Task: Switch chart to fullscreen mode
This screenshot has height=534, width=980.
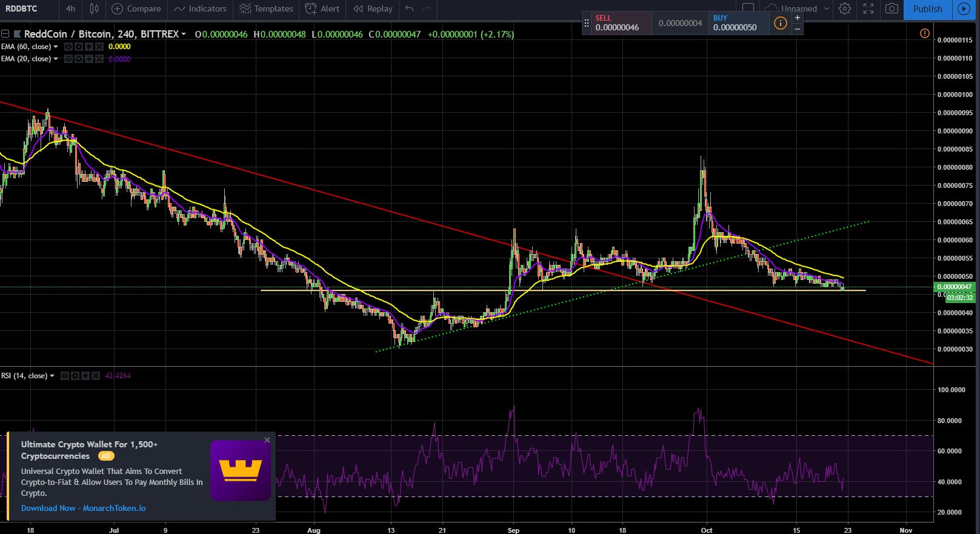Action: 868,8
